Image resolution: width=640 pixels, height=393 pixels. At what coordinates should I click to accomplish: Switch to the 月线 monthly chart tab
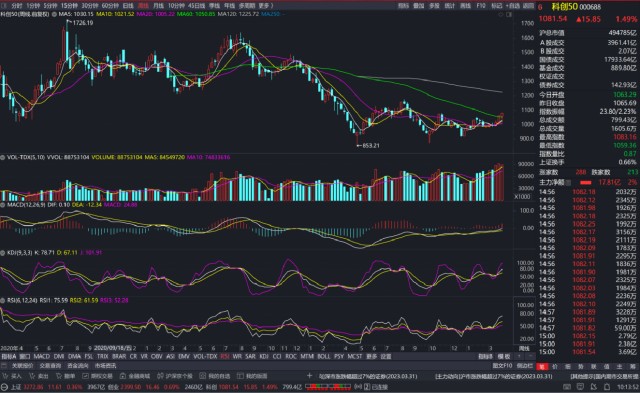tap(158, 6)
